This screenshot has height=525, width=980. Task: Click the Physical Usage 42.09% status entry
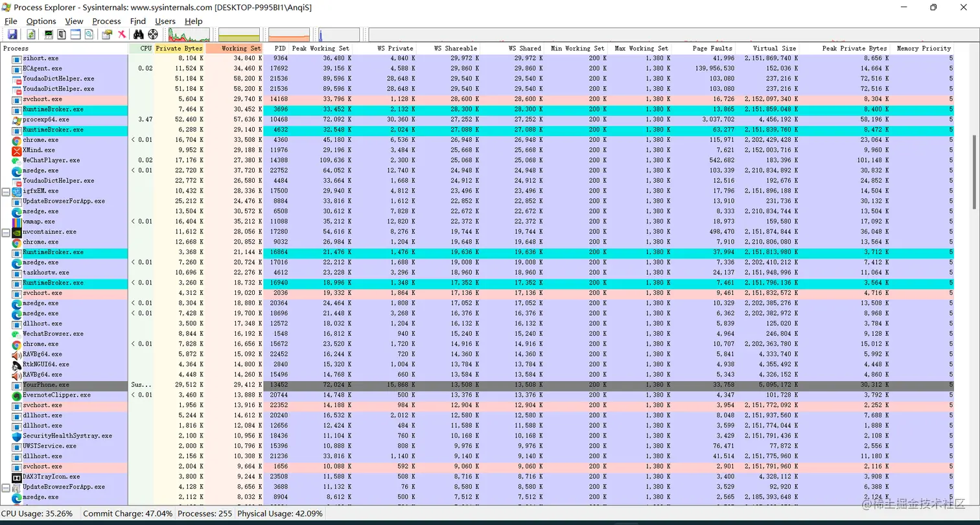pyautogui.click(x=280, y=513)
